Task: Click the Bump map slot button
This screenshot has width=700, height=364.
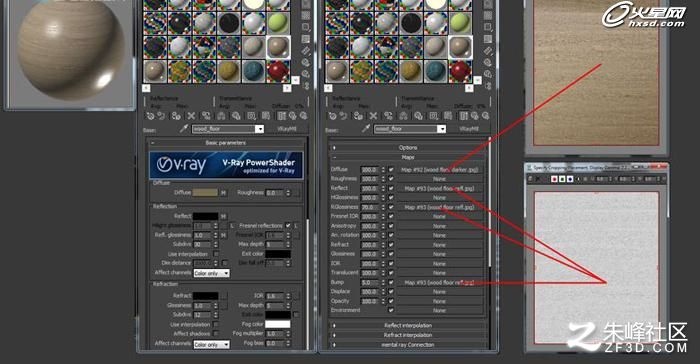Action: tap(439, 283)
